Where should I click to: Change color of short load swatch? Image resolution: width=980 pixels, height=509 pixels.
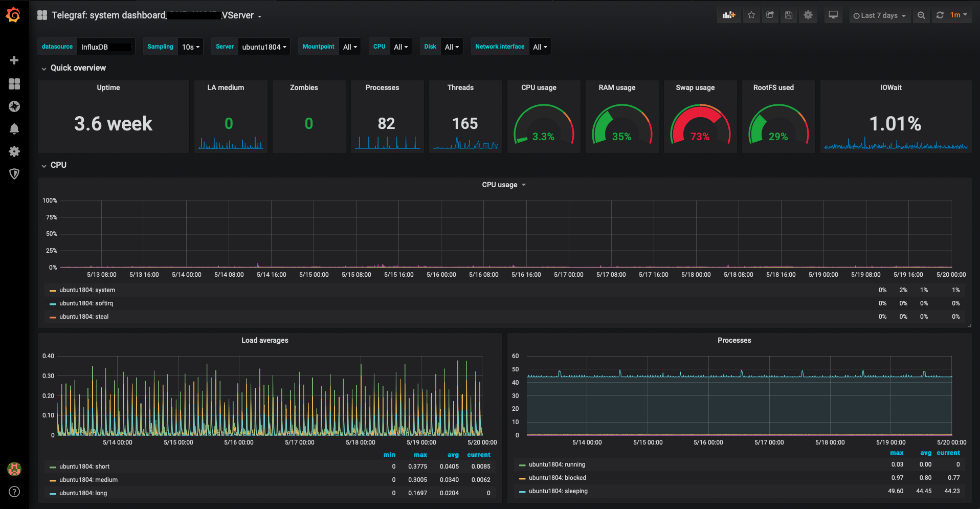[x=53, y=467]
